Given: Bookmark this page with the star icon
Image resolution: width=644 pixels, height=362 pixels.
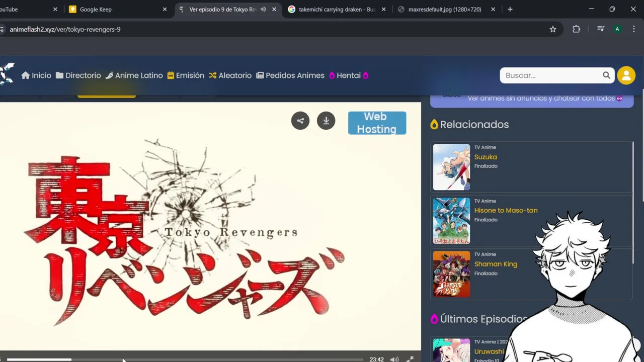Looking at the screenshot, I should click(x=553, y=29).
